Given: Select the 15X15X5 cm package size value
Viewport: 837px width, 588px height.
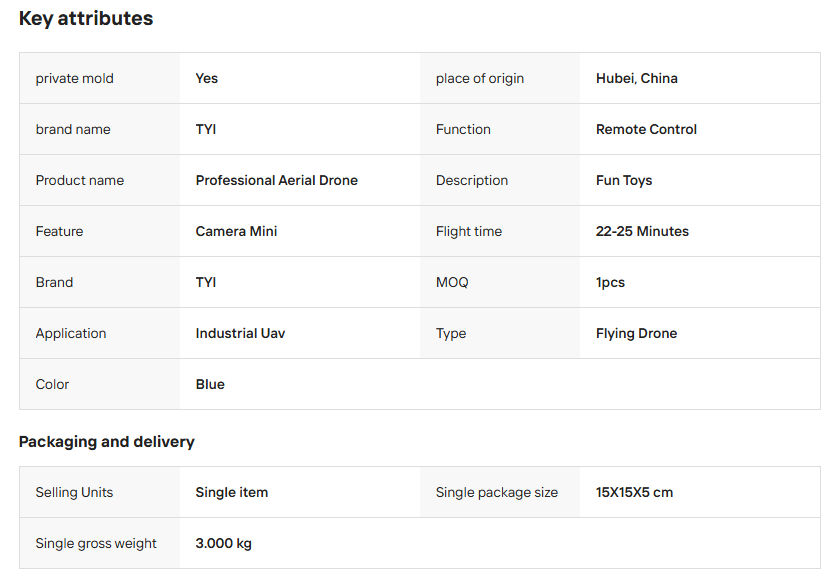Looking at the screenshot, I should 634,493.
